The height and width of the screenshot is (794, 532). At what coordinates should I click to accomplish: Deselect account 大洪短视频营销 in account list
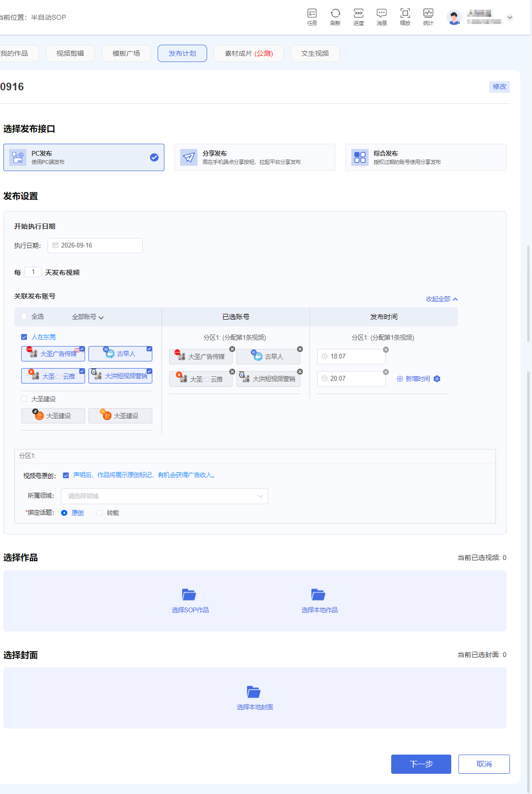120,376
